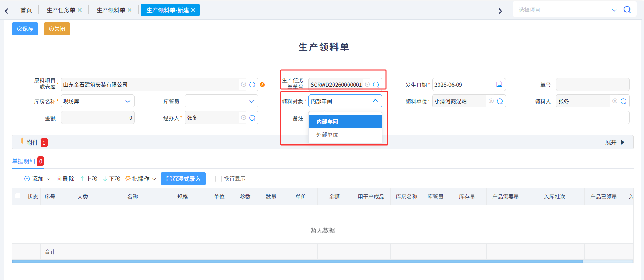Tick the select-all checkbox in table header

pyautogui.click(x=18, y=196)
